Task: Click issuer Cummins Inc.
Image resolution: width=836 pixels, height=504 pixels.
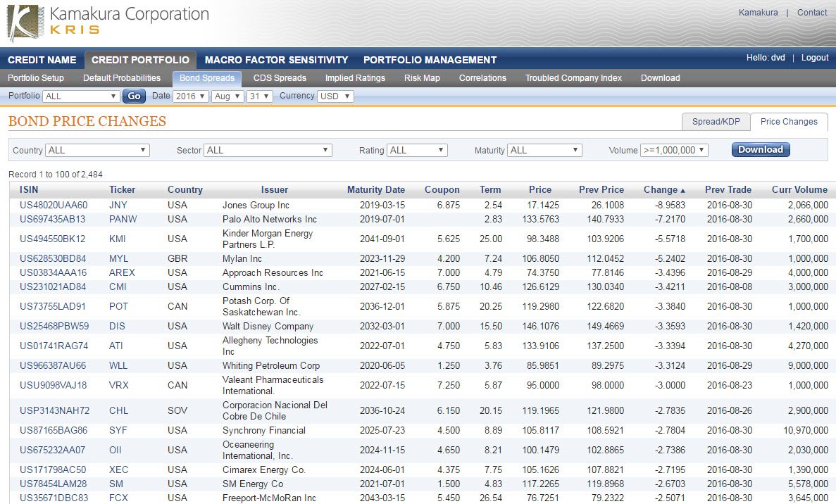Action: tap(251, 286)
